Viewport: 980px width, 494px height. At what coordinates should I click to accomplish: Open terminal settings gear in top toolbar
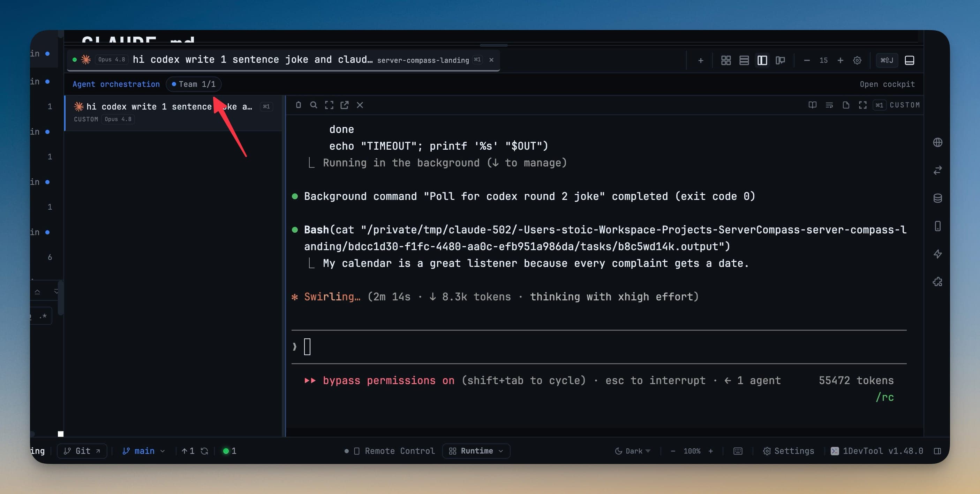(857, 60)
